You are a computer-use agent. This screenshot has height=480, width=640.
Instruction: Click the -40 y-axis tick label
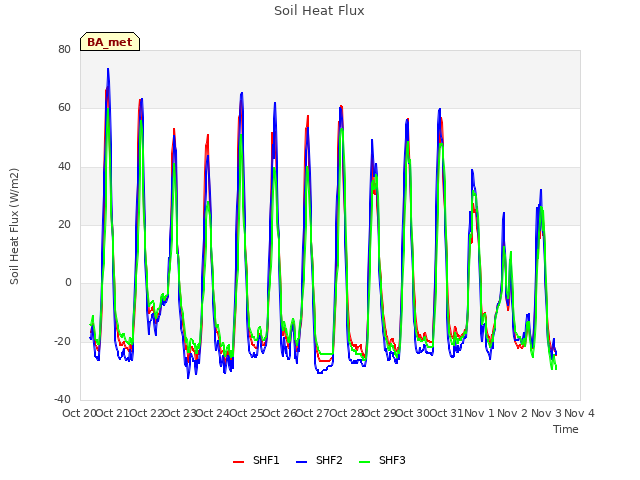pyautogui.click(x=62, y=399)
